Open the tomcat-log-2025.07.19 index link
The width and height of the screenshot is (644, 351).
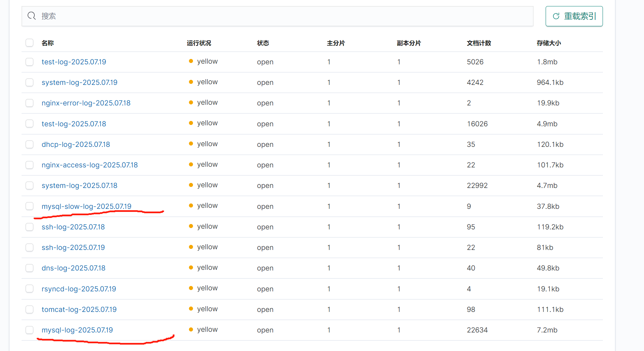[79, 310]
